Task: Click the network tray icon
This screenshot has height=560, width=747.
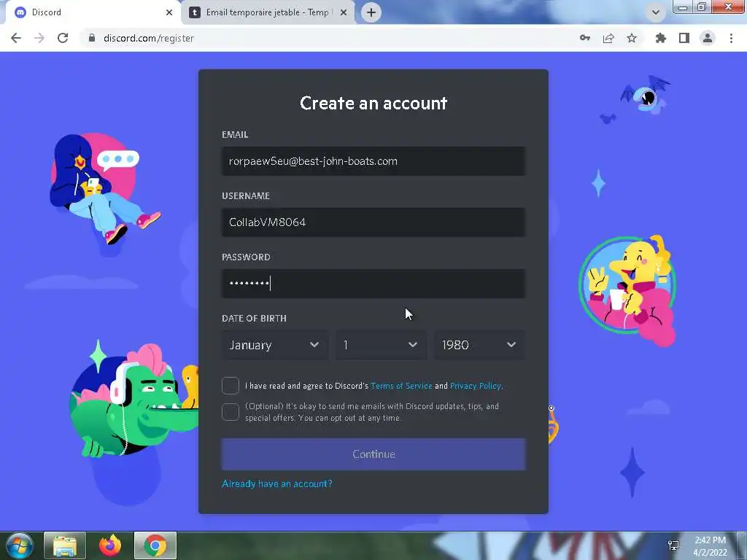Action: click(x=673, y=545)
